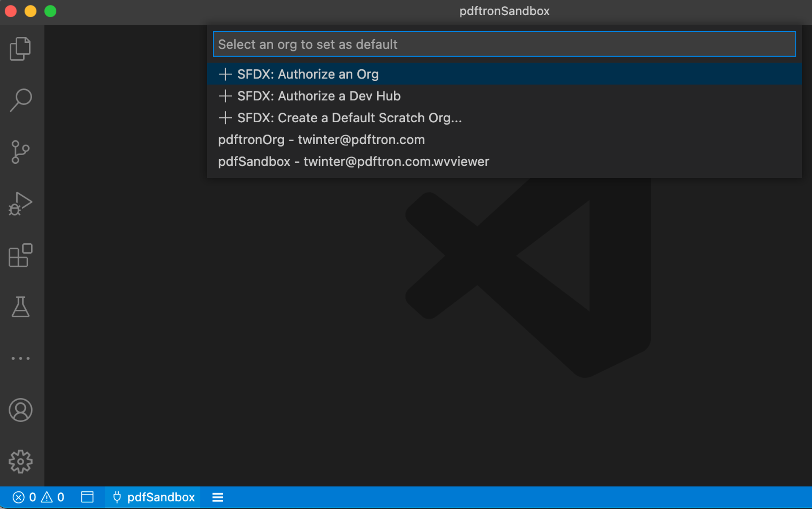Open the Extensions view
The width and height of the screenshot is (812, 509).
tap(20, 255)
